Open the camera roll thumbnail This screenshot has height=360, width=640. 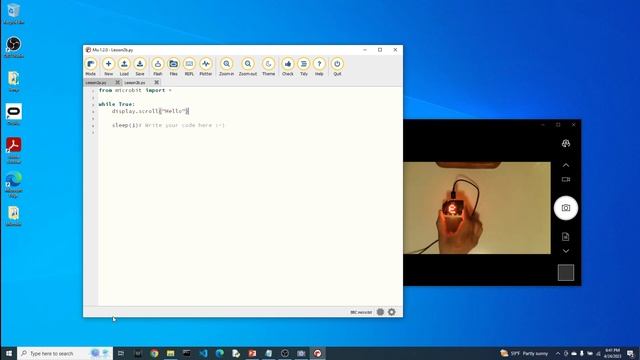(x=566, y=273)
